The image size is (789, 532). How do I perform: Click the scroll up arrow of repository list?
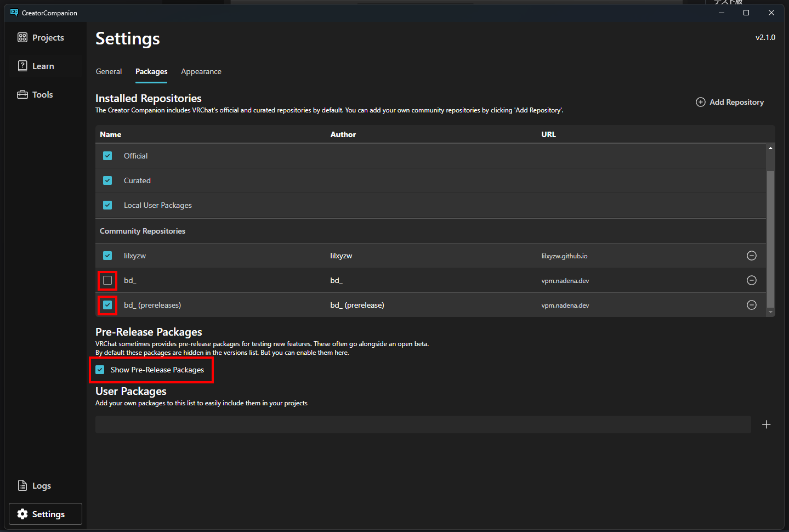pyautogui.click(x=770, y=148)
